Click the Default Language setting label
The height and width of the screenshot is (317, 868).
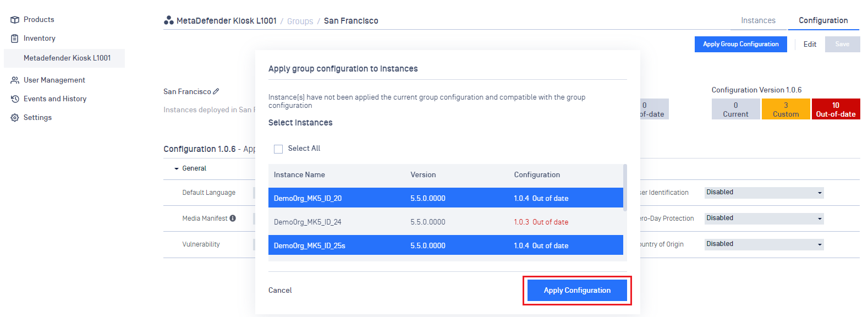click(x=209, y=193)
